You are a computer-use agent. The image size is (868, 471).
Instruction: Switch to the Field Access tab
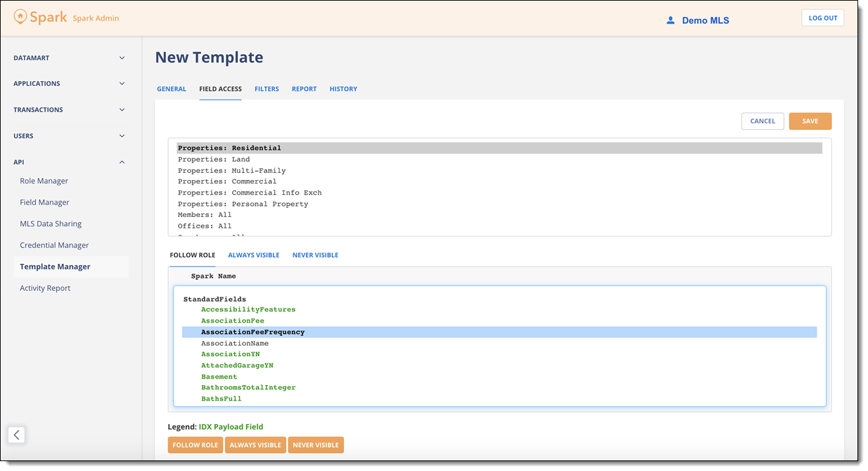(x=221, y=89)
